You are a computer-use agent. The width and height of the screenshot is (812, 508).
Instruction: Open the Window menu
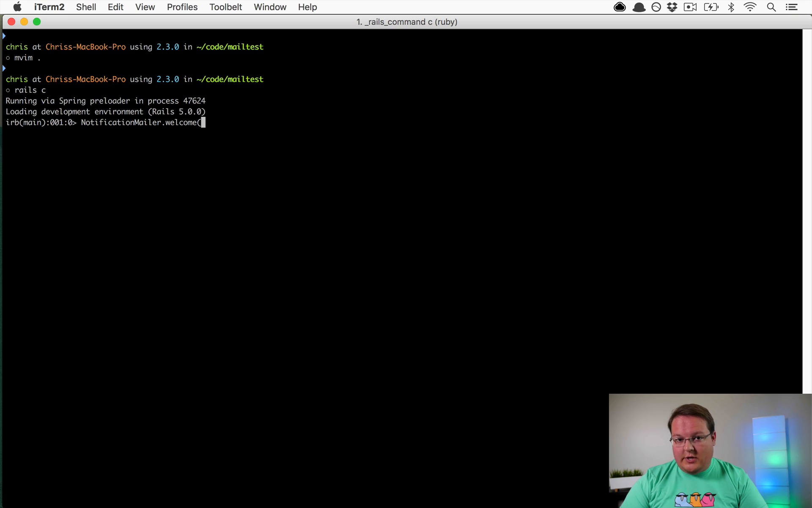pyautogui.click(x=270, y=7)
